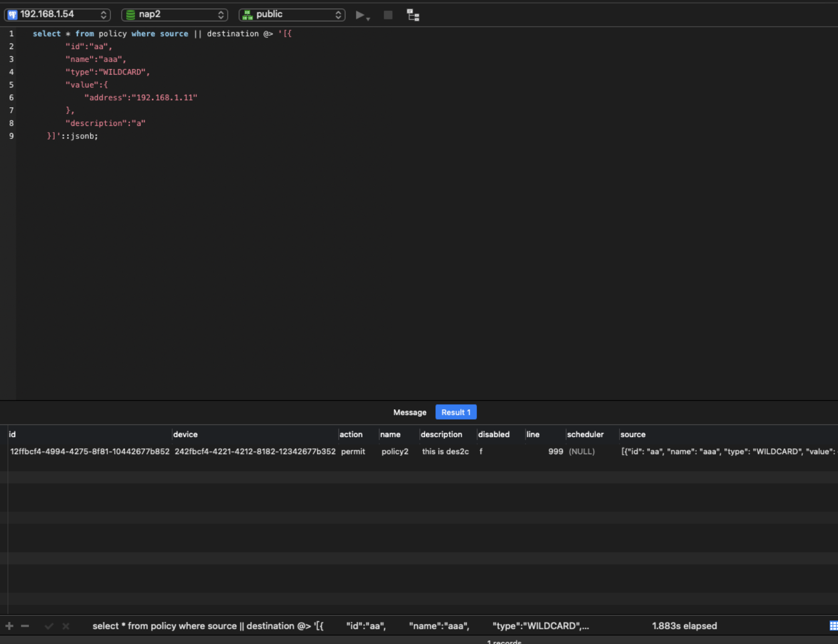Open the nap2 database dropdown
This screenshot has height=644, width=838.
(x=175, y=15)
